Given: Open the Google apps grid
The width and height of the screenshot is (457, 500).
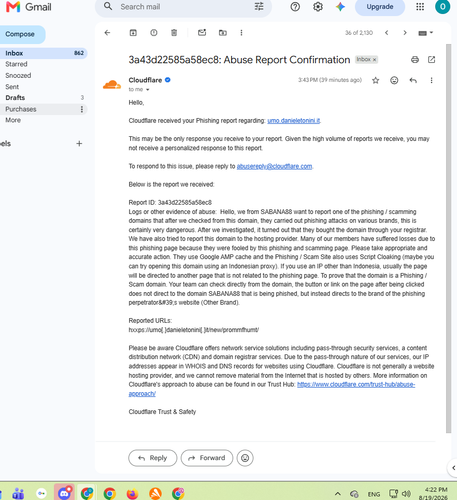Looking at the screenshot, I should 420,7.
